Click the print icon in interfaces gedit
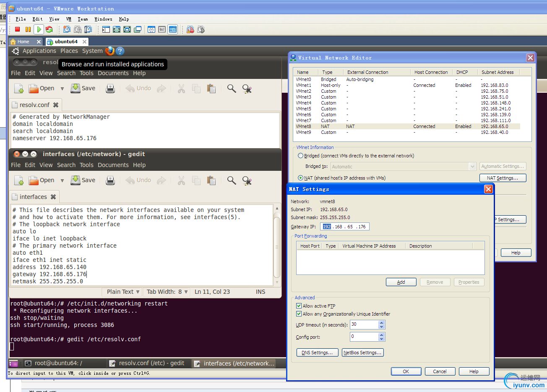This screenshot has height=392, width=547. 110,180
